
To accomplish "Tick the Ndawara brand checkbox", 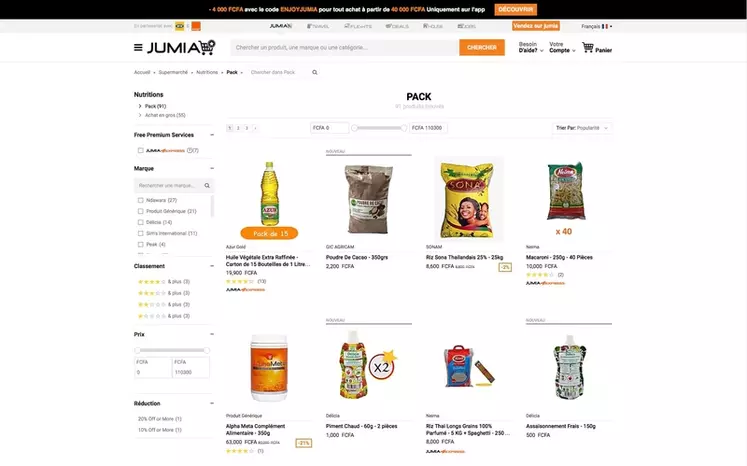I will (x=141, y=200).
